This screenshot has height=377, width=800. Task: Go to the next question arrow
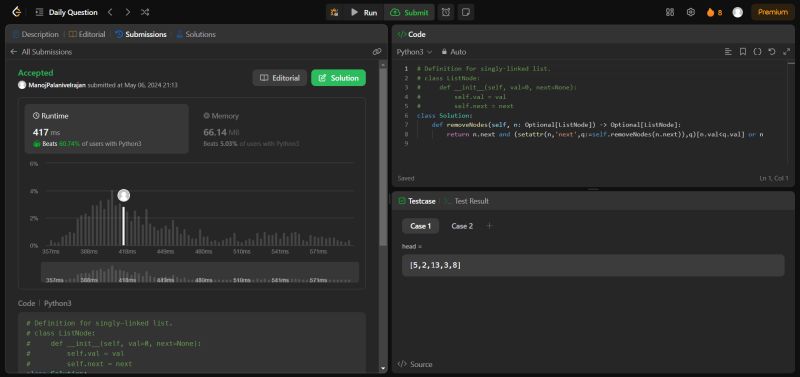(x=128, y=12)
